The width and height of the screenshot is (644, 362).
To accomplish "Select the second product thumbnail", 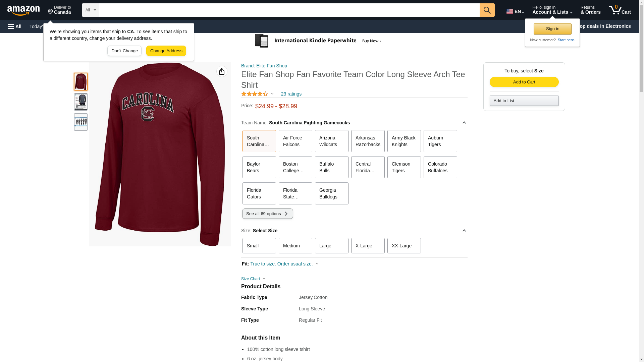I will pyautogui.click(x=81, y=102).
